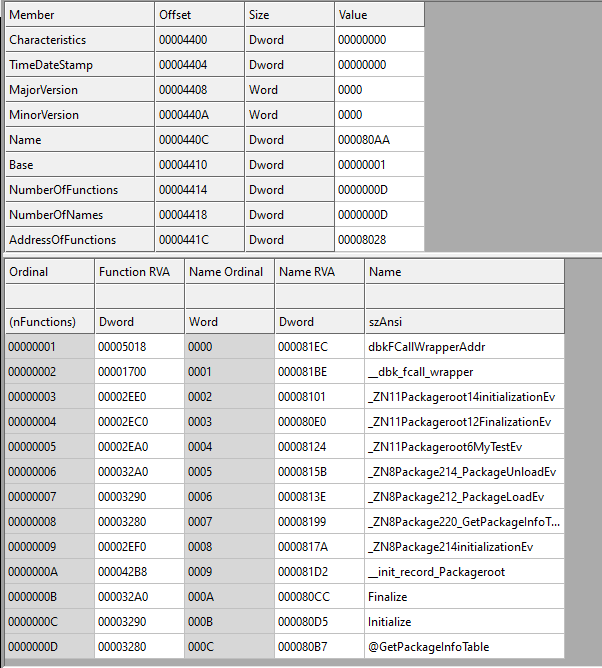Click Function RVA 00001700
Image resolution: width=602 pixels, height=668 pixels.
(x=140, y=372)
